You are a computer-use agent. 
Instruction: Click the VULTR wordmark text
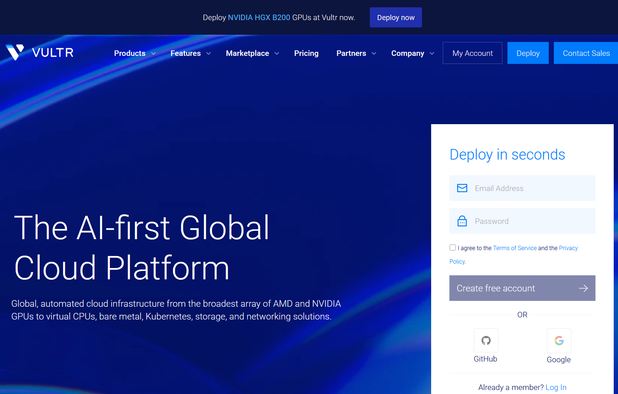(x=53, y=52)
